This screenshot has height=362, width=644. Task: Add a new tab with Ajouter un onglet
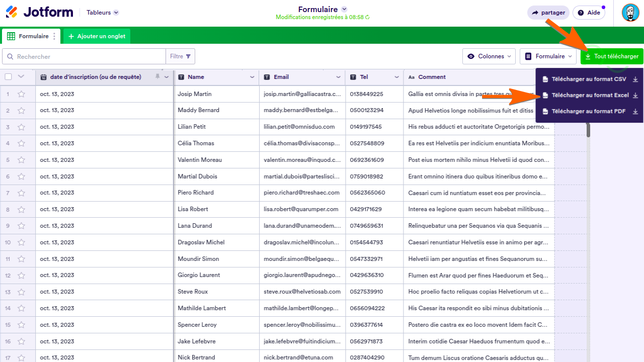(97, 36)
